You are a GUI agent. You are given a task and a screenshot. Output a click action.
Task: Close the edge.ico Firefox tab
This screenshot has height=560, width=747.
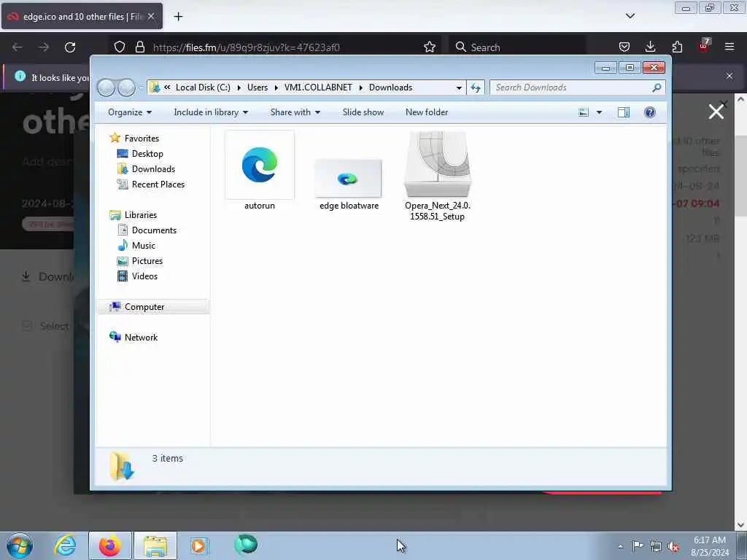[x=151, y=16]
